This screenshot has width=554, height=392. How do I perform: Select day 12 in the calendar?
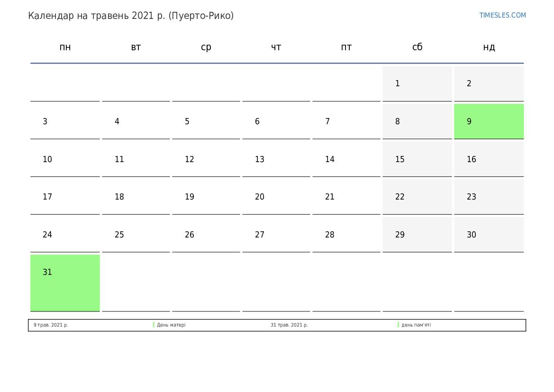pos(206,159)
